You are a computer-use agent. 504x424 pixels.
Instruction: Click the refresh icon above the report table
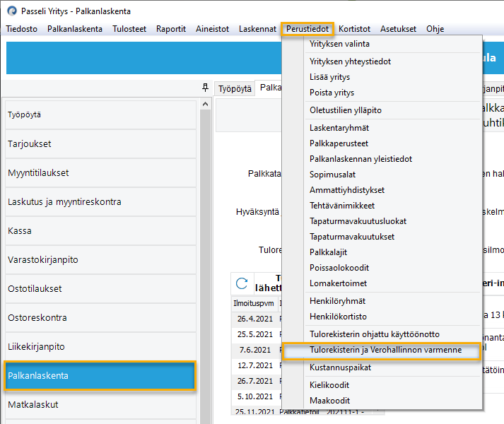tap(242, 283)
